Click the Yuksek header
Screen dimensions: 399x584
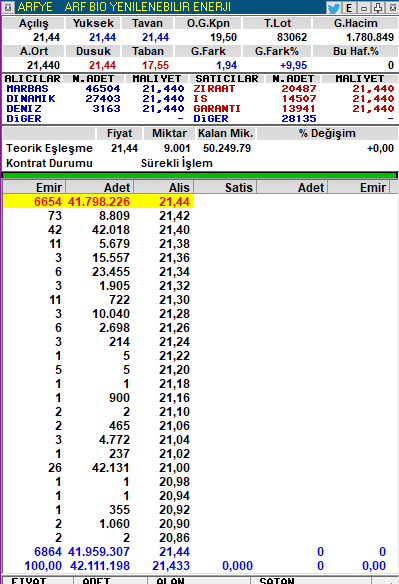[93, 23]
